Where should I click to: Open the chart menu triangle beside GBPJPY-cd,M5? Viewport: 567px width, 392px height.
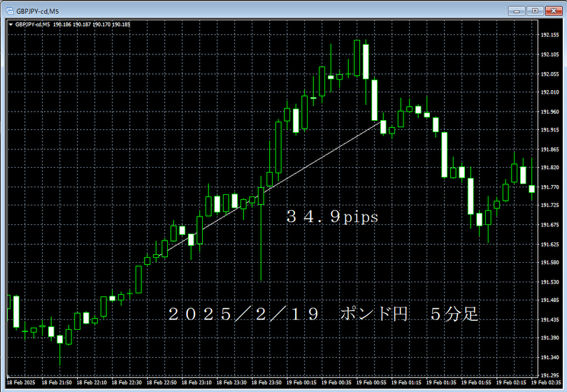pyautogui.click(x=11, y=24)
